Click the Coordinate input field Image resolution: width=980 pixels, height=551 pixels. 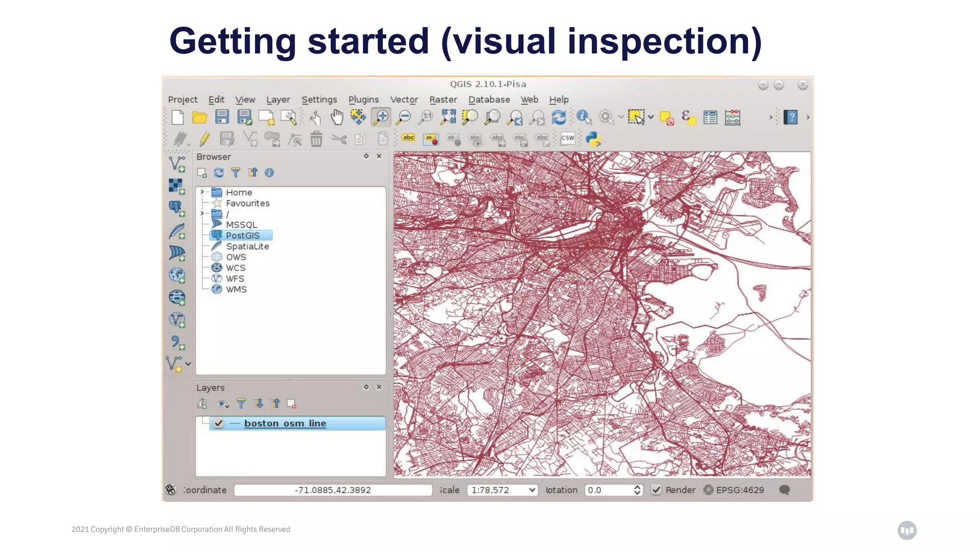[x=333, y=490]
